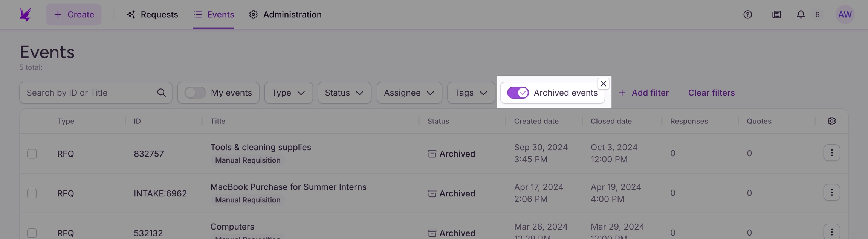Open row actions for MacBook Purchase event
The image size is (868, 239).
(x=831, y=193)
